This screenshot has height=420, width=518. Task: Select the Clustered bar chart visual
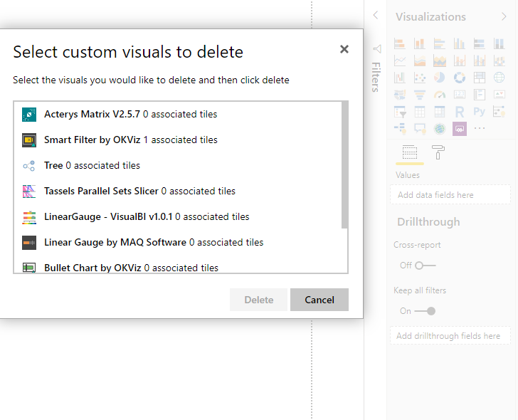[440, 43]
